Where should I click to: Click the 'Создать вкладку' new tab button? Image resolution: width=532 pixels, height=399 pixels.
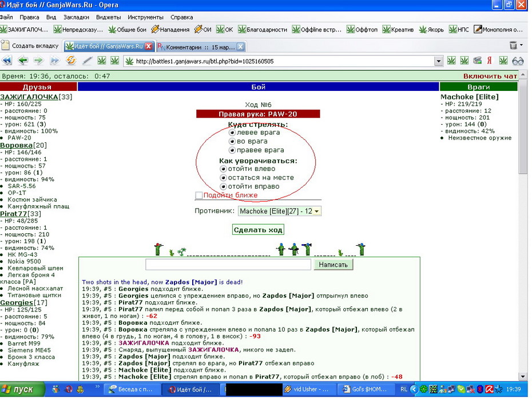pyautogui.click(x=30, y=45)
